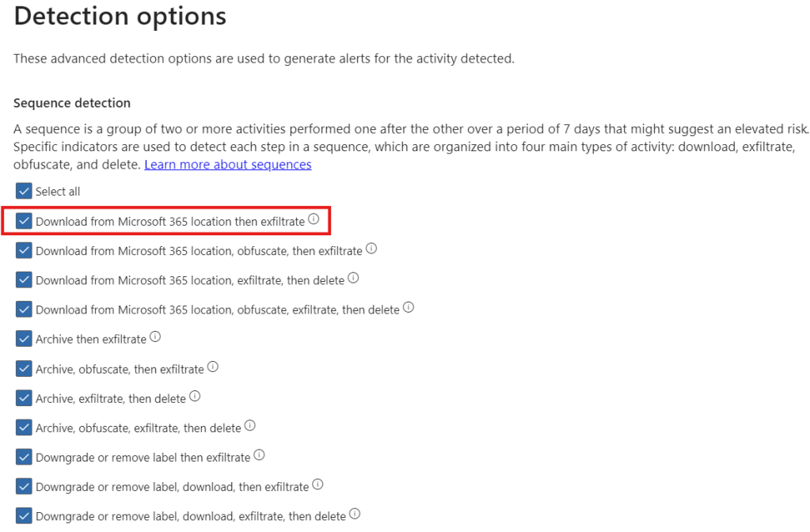The height and width of the screenshot is (532, 810).
Task: Open info icon for 'Archive, obfuscate, then exfiltrate'
Action: pos(213,367)
